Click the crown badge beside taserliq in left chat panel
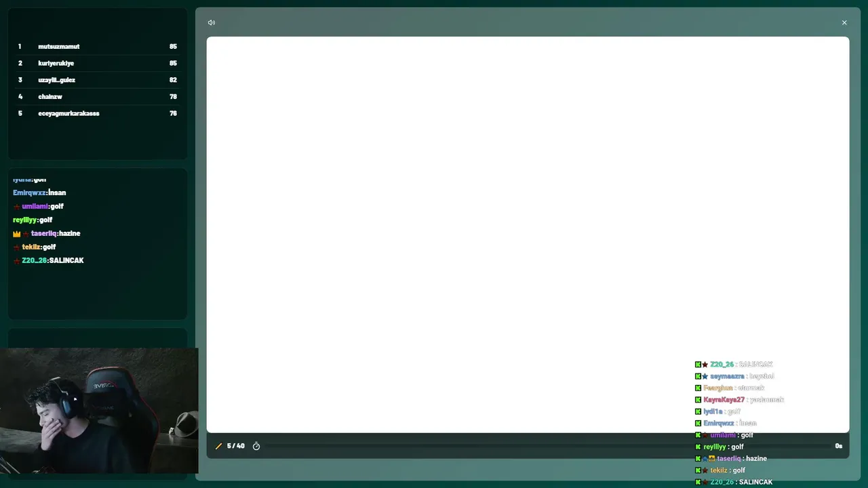This screenshot has width=868, height=488. [17, 234]
